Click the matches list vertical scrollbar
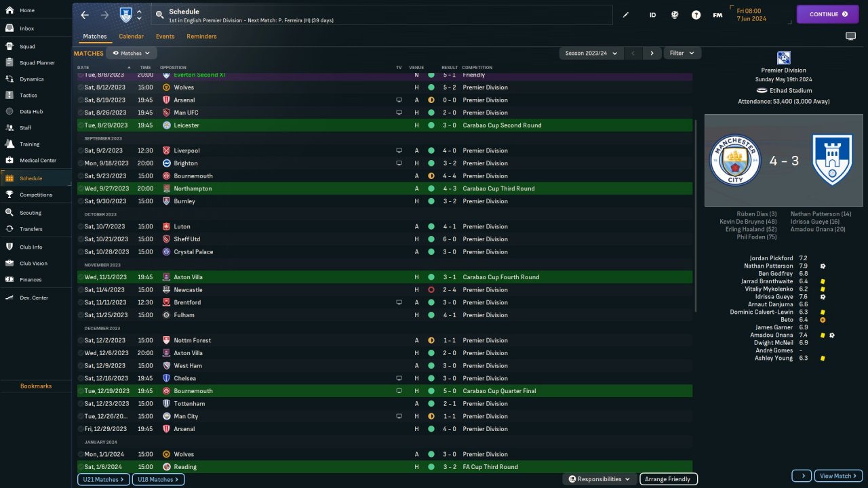This screenshot has width=868, height=488. 696,217
